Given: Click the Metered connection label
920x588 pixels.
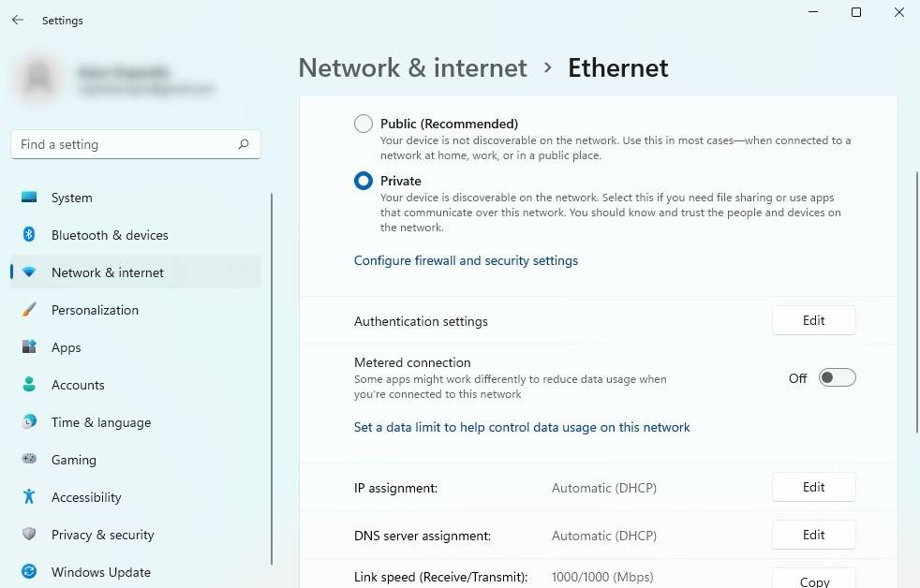Looking at the screenshot, I should click(412, 362).
